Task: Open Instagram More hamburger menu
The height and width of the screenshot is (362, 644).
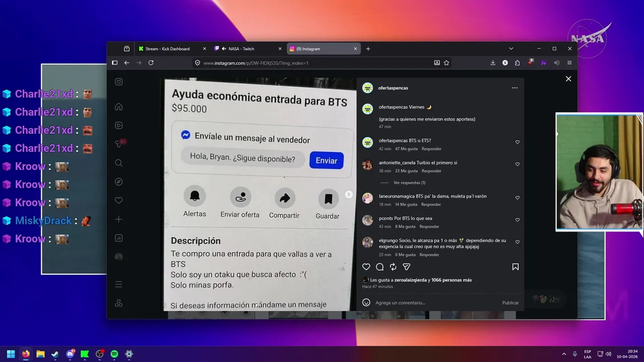Action: (x=119, y=285)
